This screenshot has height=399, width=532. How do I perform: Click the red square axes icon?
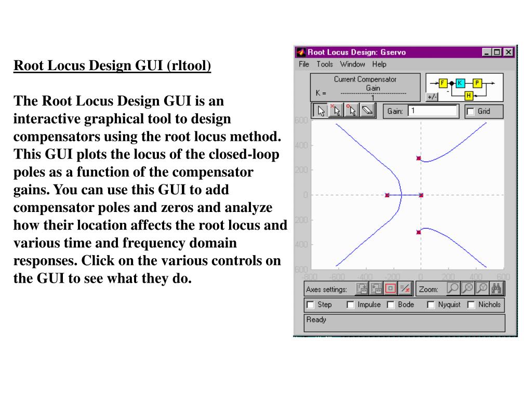point(390,289)
